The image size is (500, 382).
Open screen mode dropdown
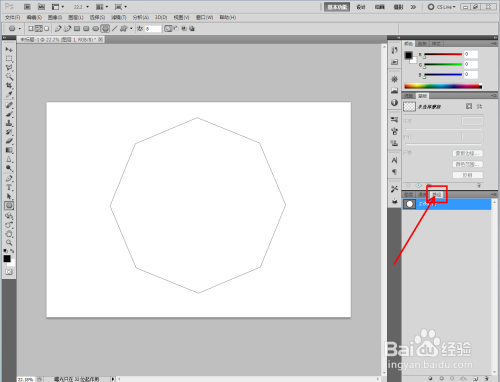(x=120, y=7)
